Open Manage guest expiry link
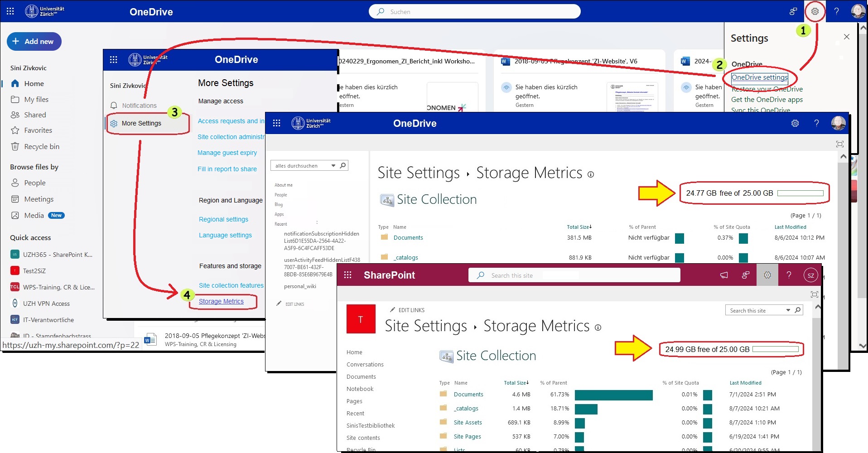This screenshot has width=868, height=453. tap(227, 153)
